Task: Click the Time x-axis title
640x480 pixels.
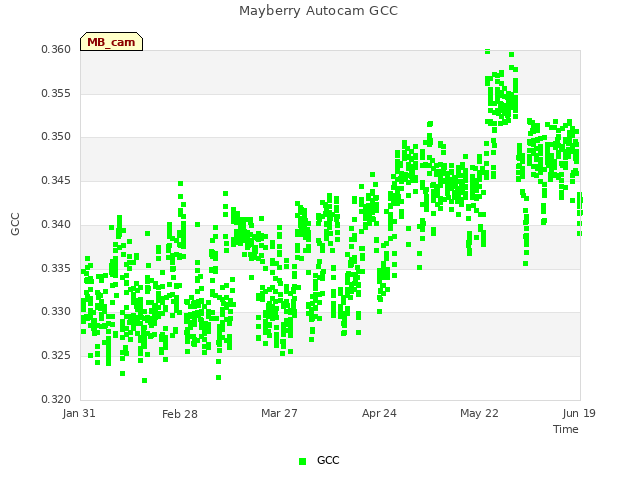Action: [566, 429]
